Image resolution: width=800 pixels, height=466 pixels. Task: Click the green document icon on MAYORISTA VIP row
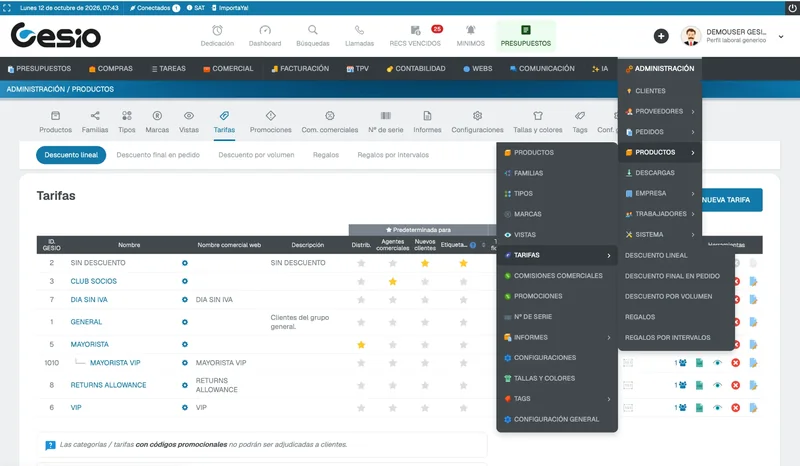[x=699, y=363]
